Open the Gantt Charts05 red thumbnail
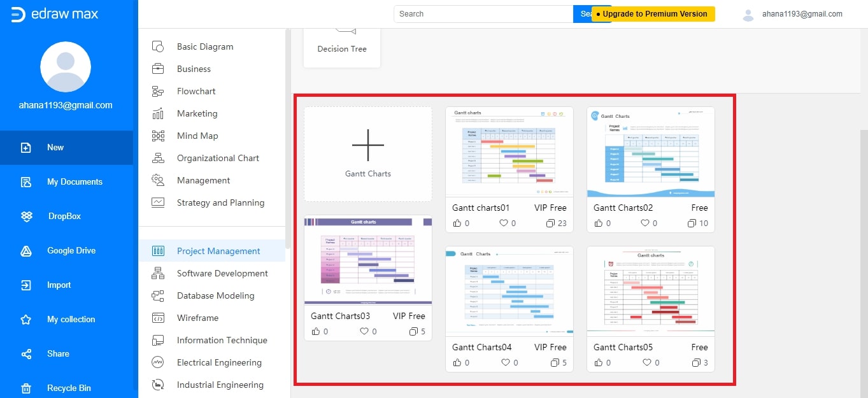The width and height of the screenshot is (868, 398). (x=651, y=292)
